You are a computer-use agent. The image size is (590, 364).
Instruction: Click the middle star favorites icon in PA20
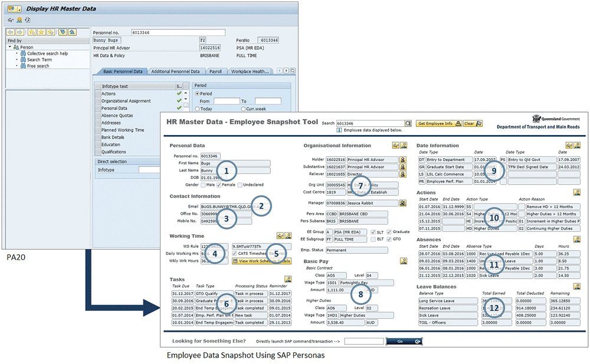[x=41, y=32]
